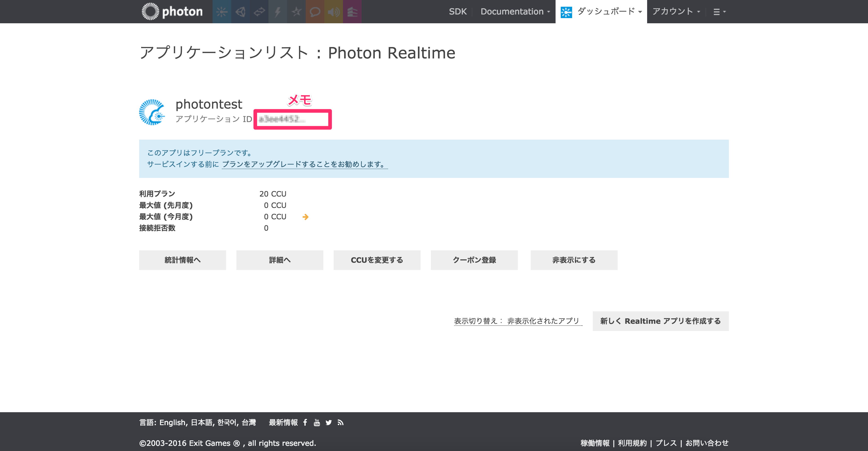Select the Photon Voice speaker icon

[334, 12]
